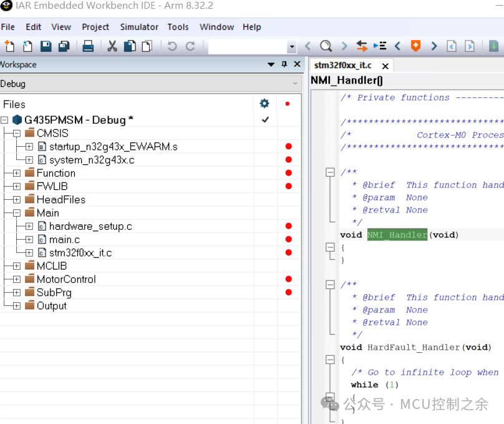Expand the Function folder
The width and height of the screenshot is (504, 424).
[17, 173]
